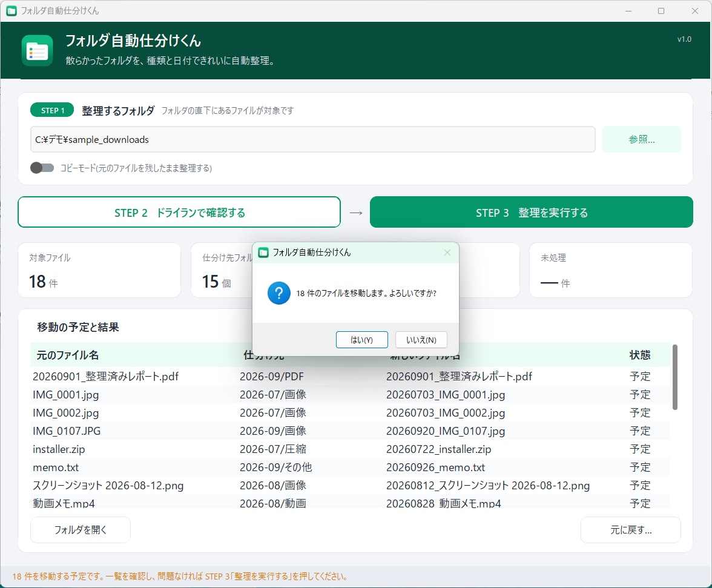Click the STEP 1 badge
The image size is (712, 588).
pyautogui.click(x=52, y=110)
